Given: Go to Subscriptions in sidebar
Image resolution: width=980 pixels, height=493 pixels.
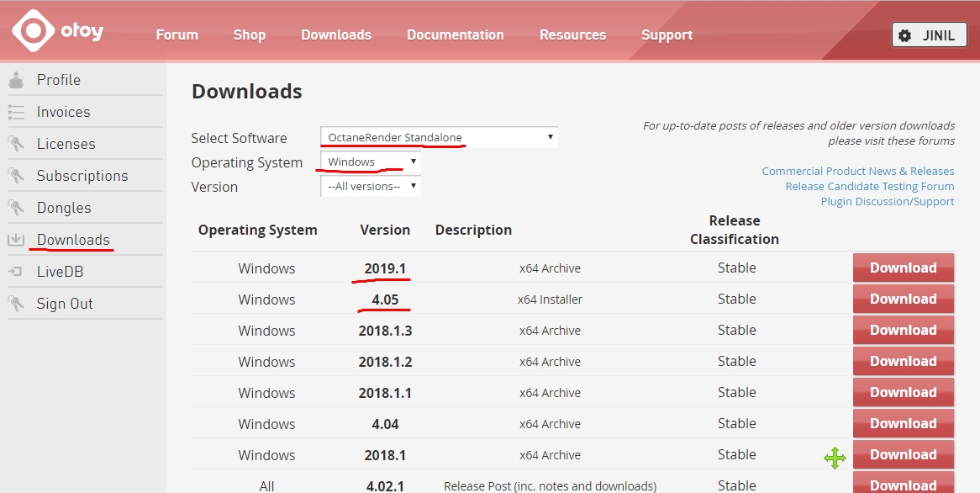Looking at the screenshot, I should click(82, 176).
